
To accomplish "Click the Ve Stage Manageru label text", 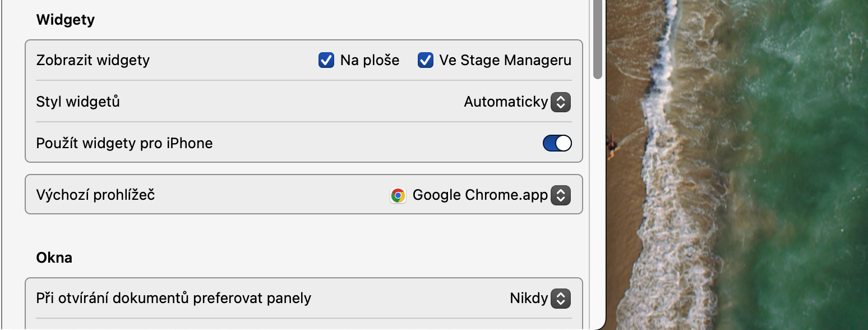I will 505,60.
